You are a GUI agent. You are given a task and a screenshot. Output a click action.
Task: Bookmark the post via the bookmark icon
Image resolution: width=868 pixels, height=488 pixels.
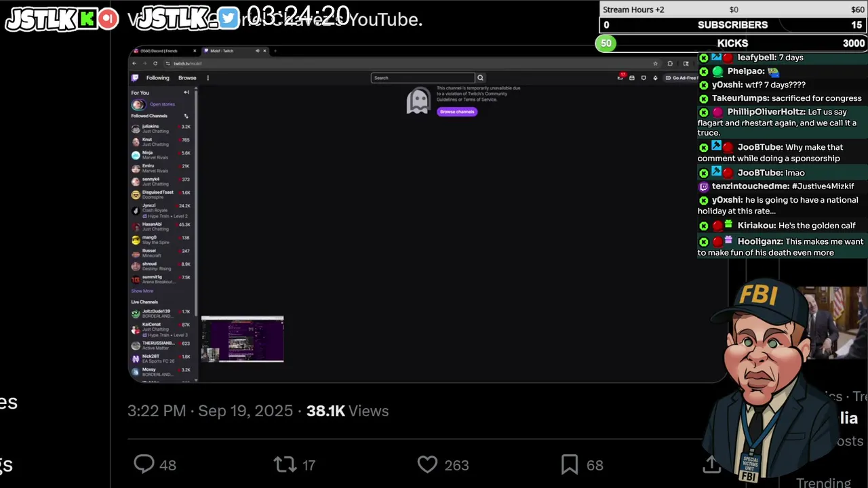(570, 464)
